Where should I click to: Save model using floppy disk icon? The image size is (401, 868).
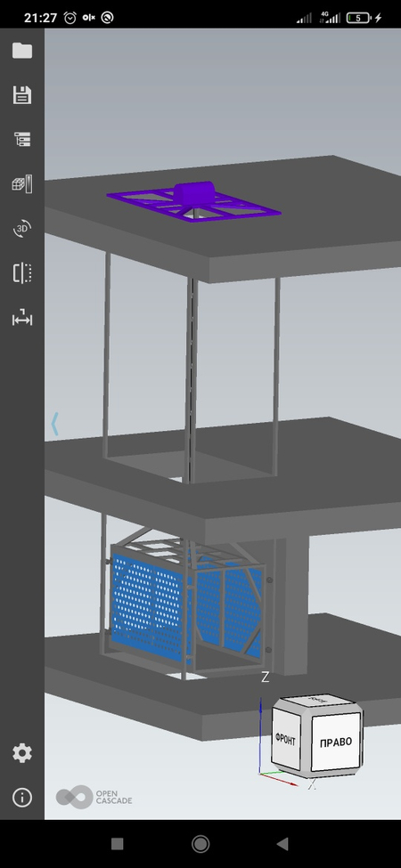[22, 94]
